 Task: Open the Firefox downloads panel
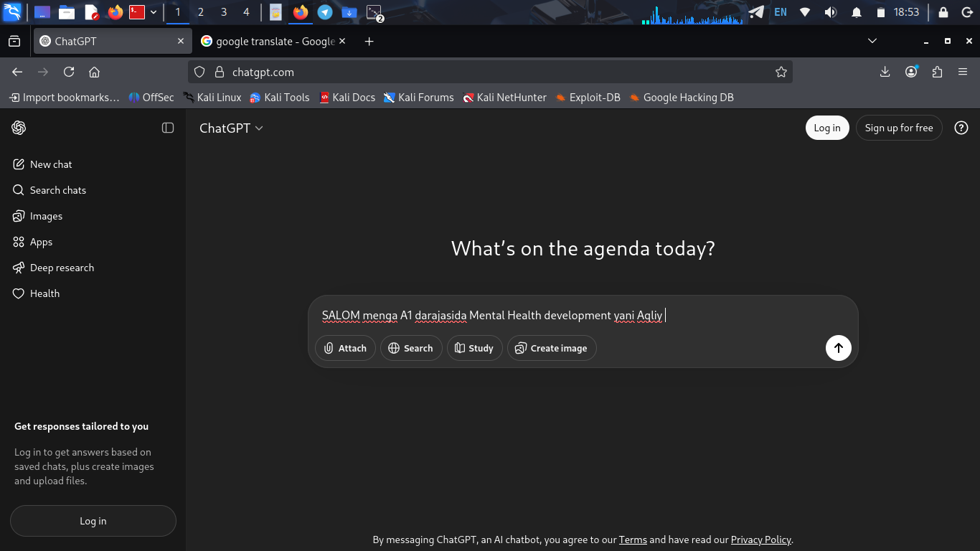[885, 72]
